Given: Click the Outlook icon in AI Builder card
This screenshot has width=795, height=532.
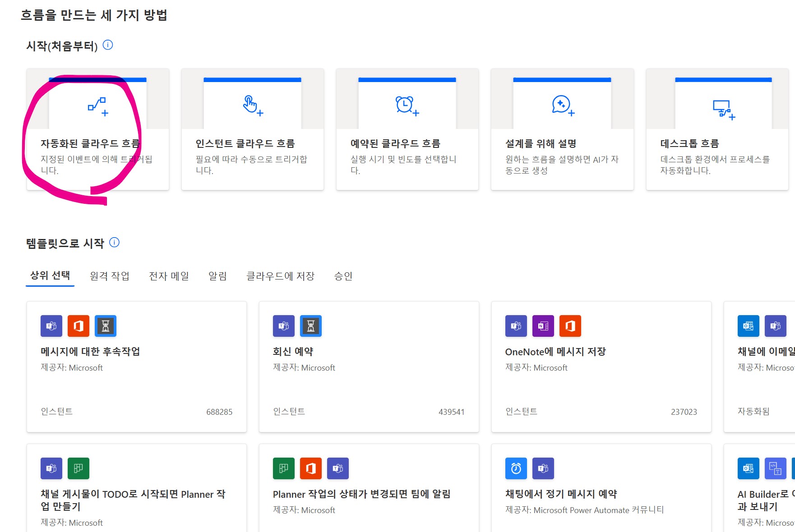Looking at the screenshot, I should pyautogui.click(x=749, y=468).
